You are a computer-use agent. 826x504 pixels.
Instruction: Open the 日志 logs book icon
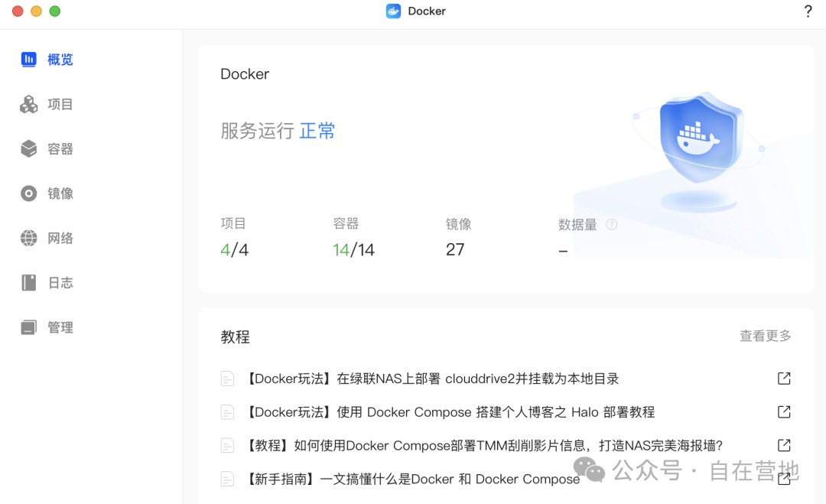[x=29, y=283]
